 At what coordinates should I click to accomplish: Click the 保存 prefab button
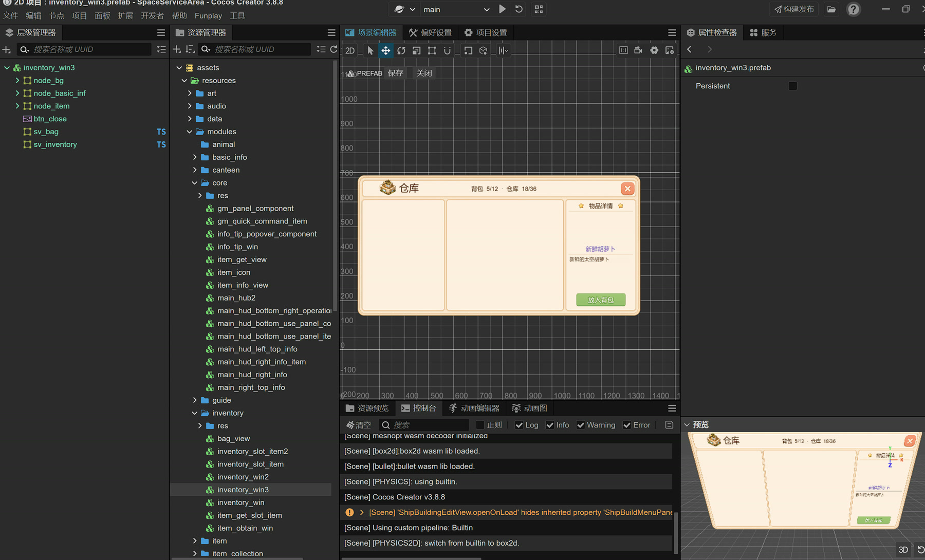(x=395, y=73)
